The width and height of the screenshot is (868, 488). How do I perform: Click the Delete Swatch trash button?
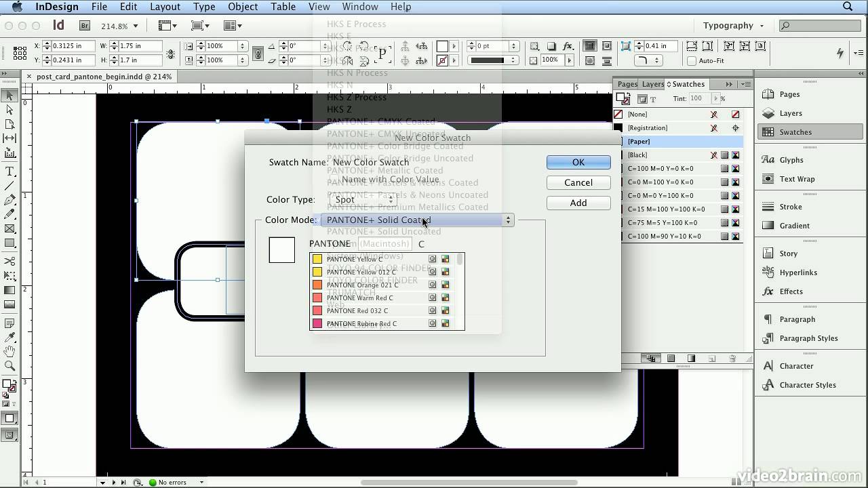click(x=732, y=359)
